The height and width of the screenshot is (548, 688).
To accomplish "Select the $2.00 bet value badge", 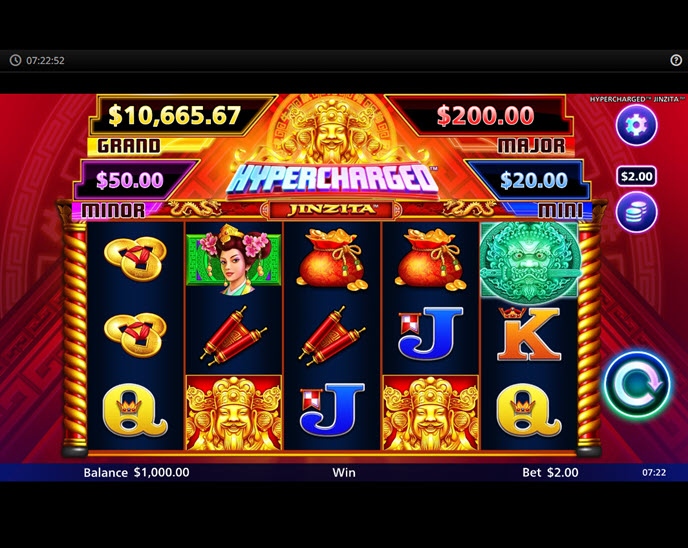I will click(x=636, y=176).
